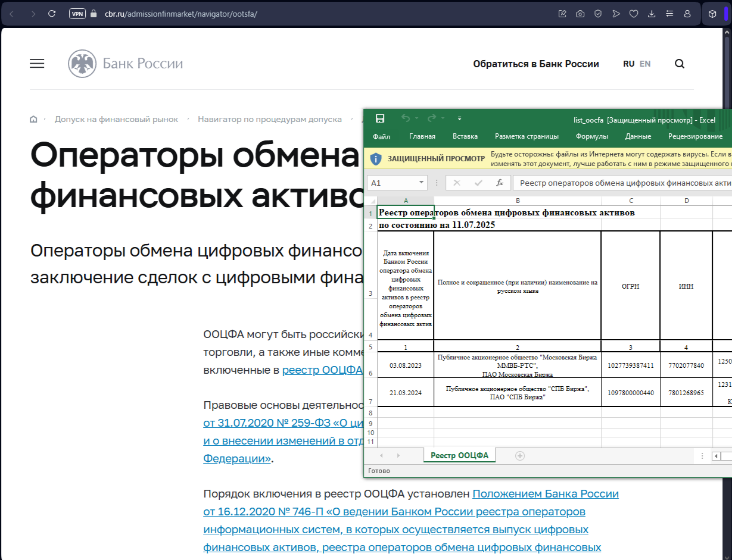Open the shield privacy protection icon
The width and height of the screenshot is (732, 560).
coord(598,14)
